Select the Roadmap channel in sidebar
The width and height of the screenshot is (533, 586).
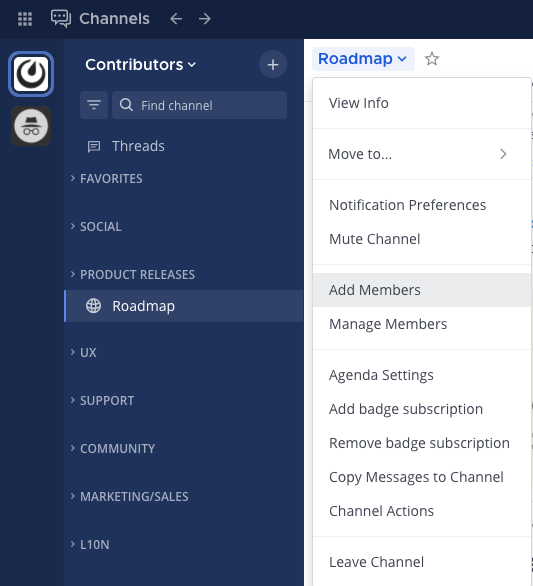(x=184, y=306)
